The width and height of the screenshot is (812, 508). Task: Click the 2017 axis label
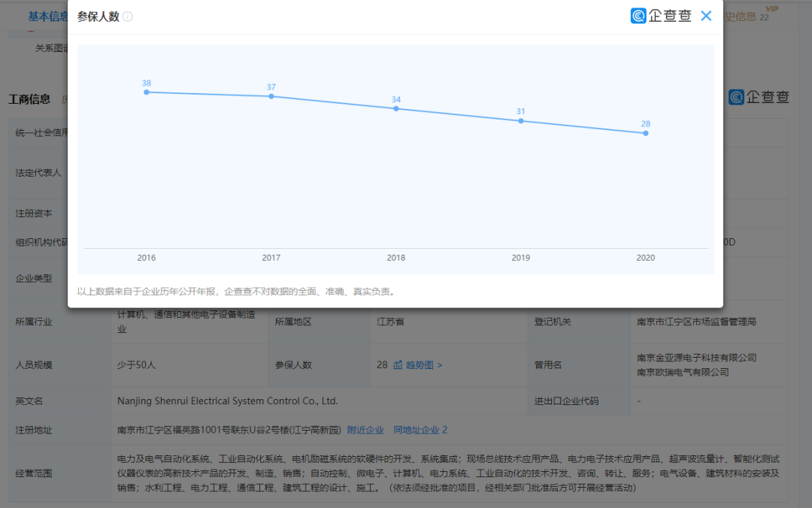pyautogui.click(x=271, y=258)
